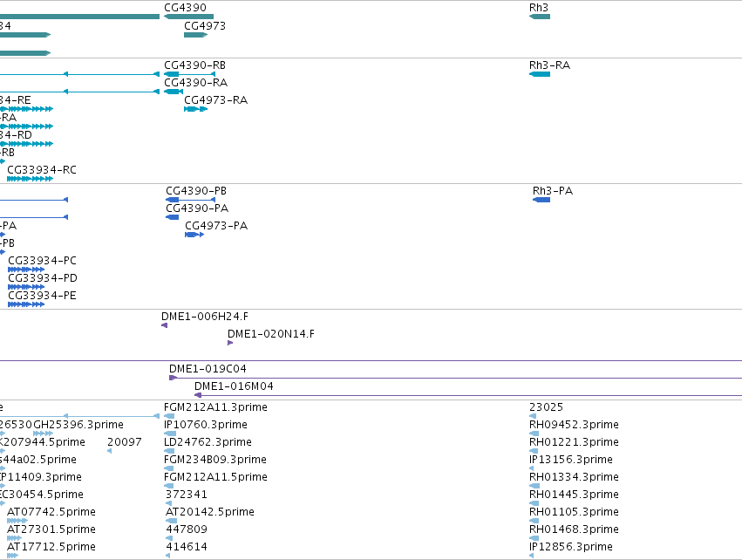Open the 20097 EST label

pos(125,442)
